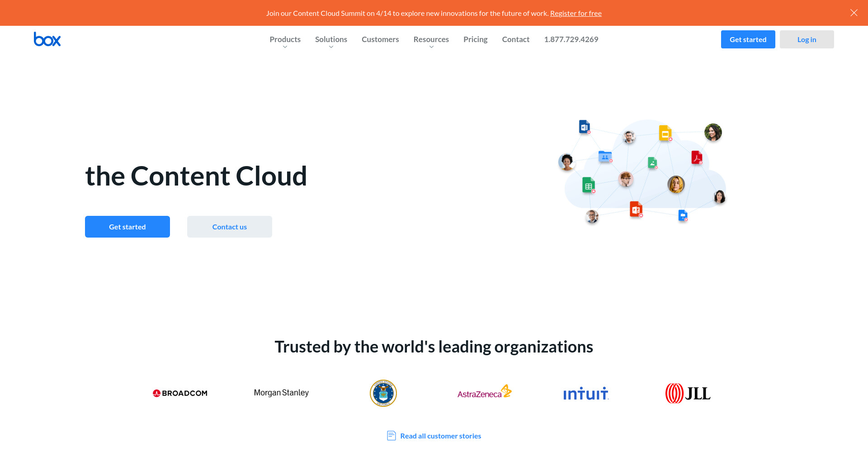Click the Morgan Stanley logo
Viewport: 868px width, 467px height.
281,393
